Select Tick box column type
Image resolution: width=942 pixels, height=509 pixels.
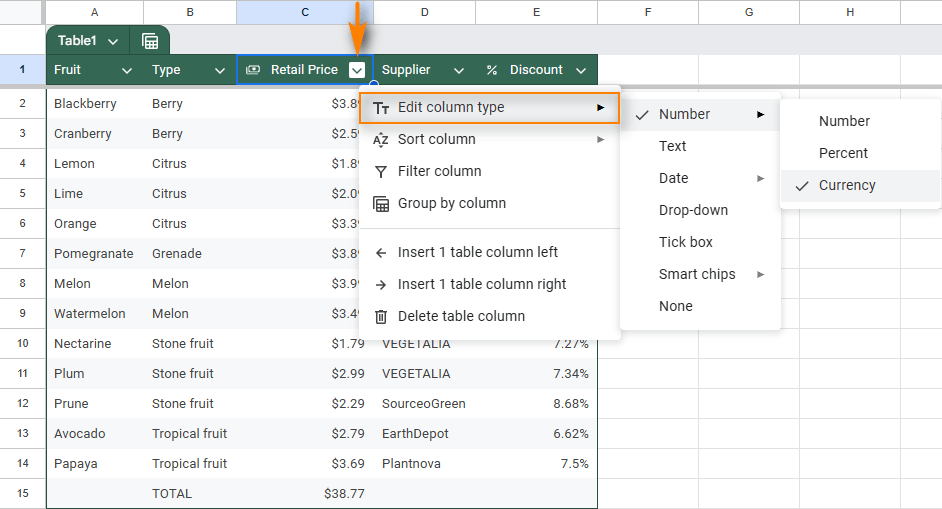[700, 242]
